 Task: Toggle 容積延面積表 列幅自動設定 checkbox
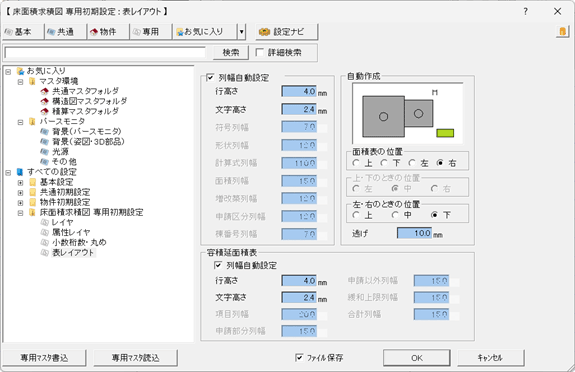click(x=218, y=265)
